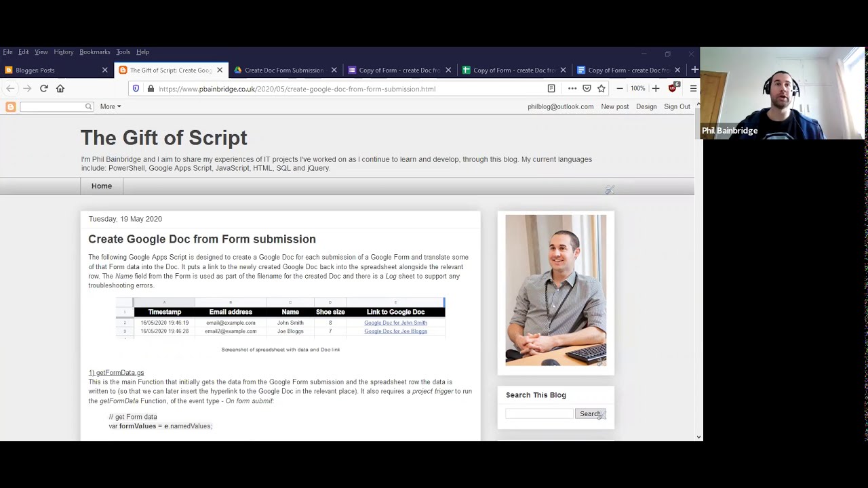
Task: Open Google Doc for Joe Bloggs link
Action: point(395,331)
